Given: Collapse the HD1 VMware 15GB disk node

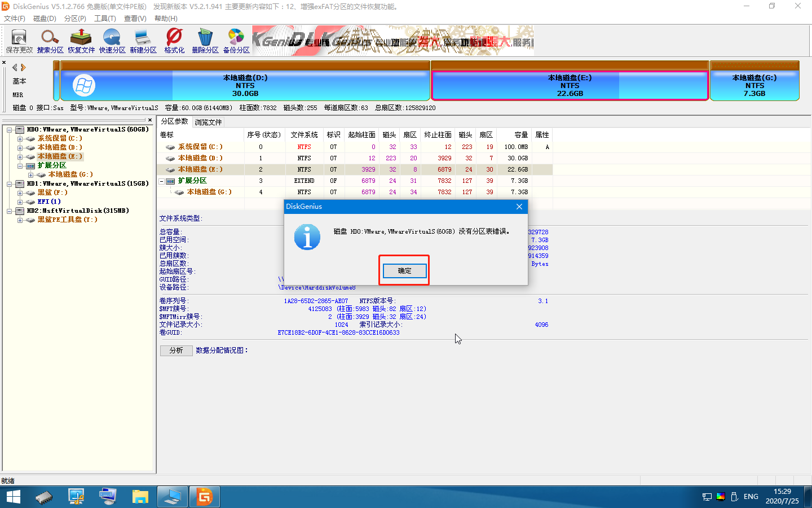Looking at the screenshot, I should pyautogui.click(x=10, y=184).
